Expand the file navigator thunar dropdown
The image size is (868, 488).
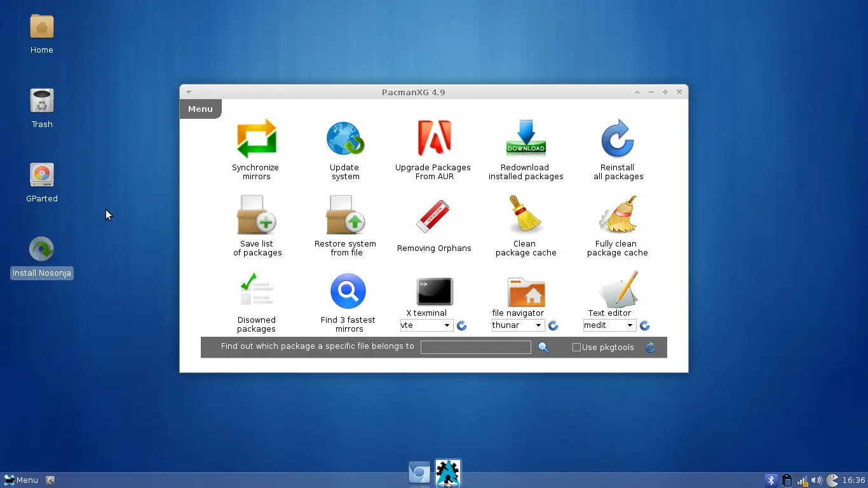517,325
